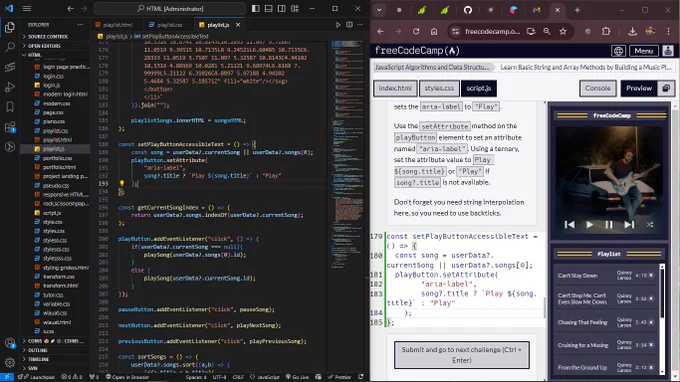Open the Manage gear in VS Code
680x382 pixels.
(x=10, y=362)
